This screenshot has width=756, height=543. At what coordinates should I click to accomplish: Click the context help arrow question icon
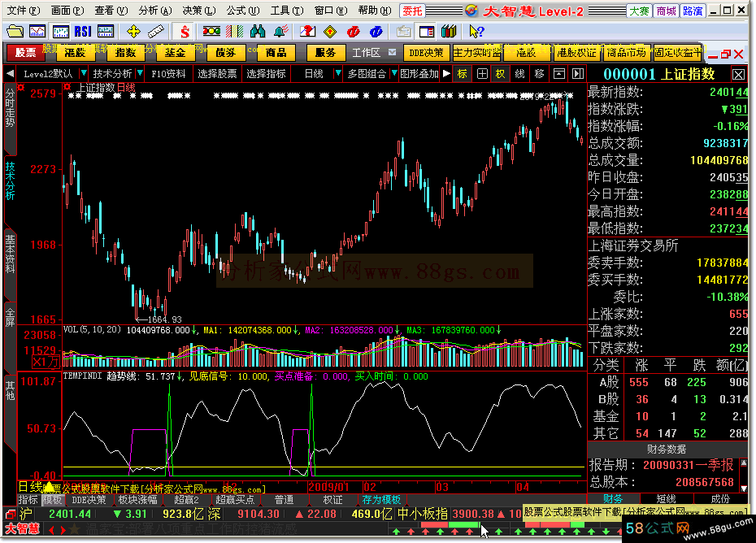point(476,32)
